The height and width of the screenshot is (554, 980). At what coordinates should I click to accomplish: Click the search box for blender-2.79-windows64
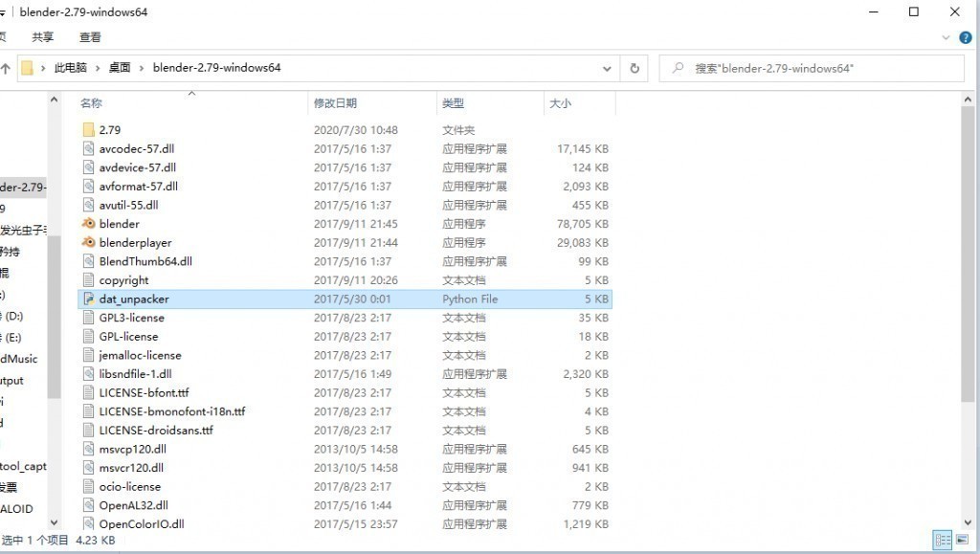point(812,68)
